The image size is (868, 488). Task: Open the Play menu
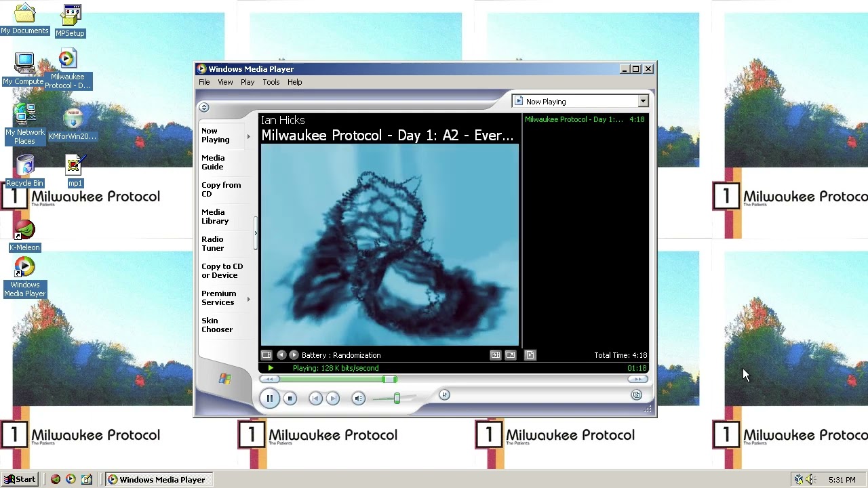248,82
